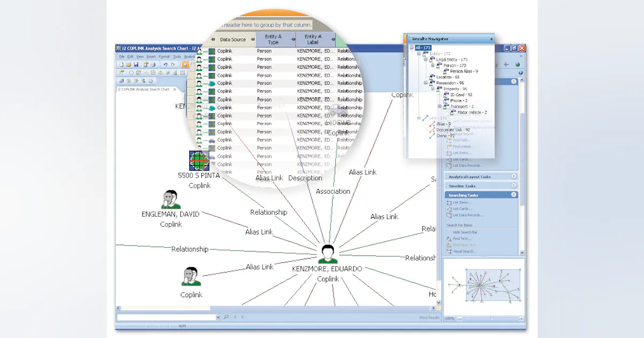This screenshot has width=644, height=338.
Task: Open the Format menu
Action: click(x=164, y=56)
